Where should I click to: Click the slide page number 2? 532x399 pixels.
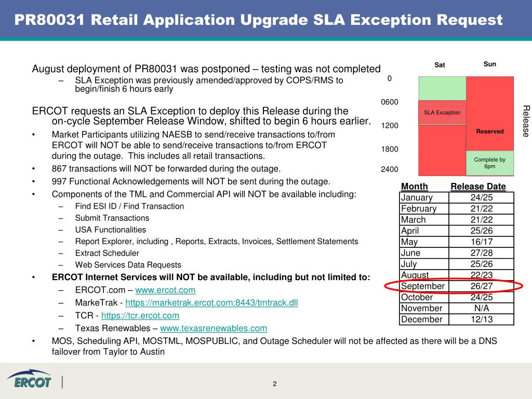(274, 384)
